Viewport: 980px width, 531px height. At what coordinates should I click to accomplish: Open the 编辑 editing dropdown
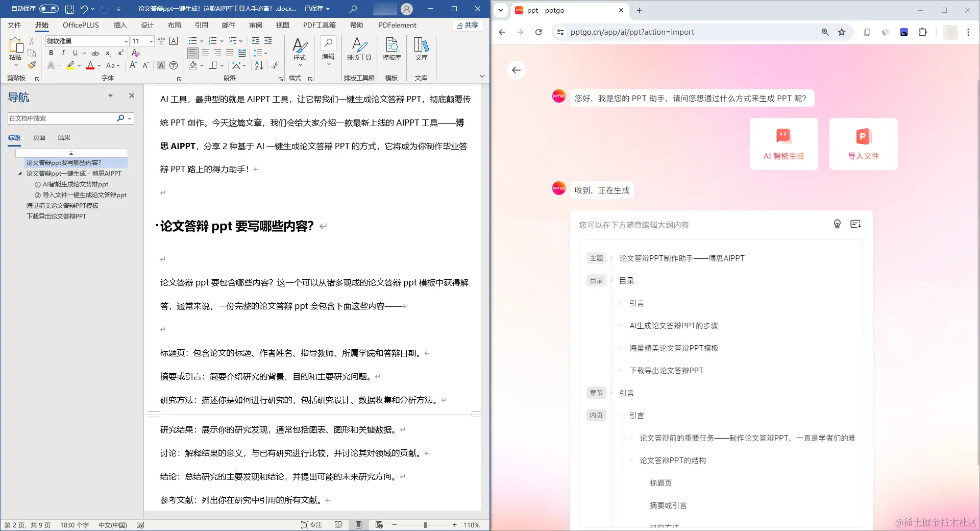(328, 52)
